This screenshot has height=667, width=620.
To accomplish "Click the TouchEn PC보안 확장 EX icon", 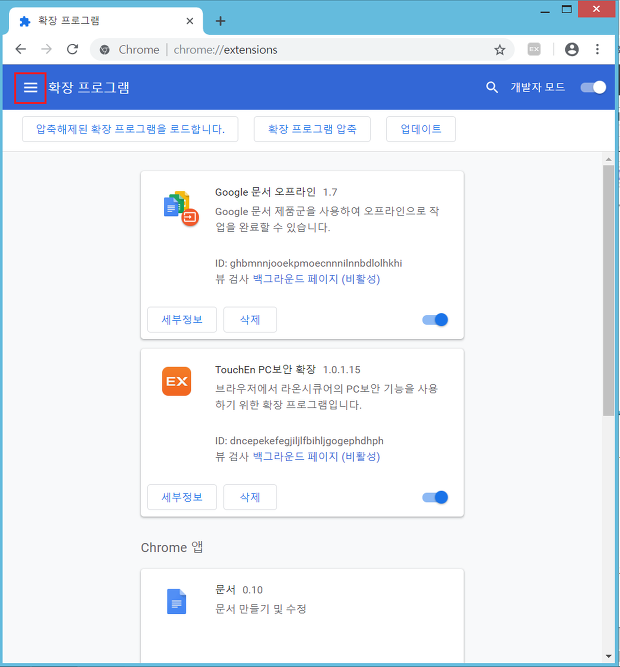I will click(176, 382).
